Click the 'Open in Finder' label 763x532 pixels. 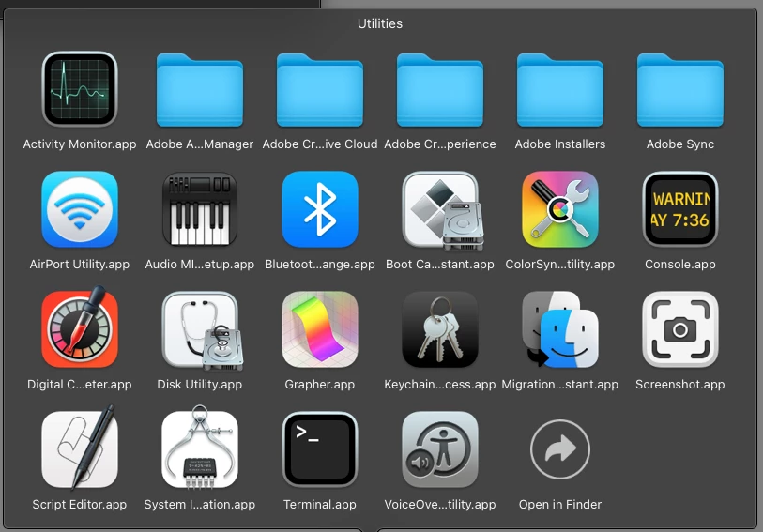560,504
